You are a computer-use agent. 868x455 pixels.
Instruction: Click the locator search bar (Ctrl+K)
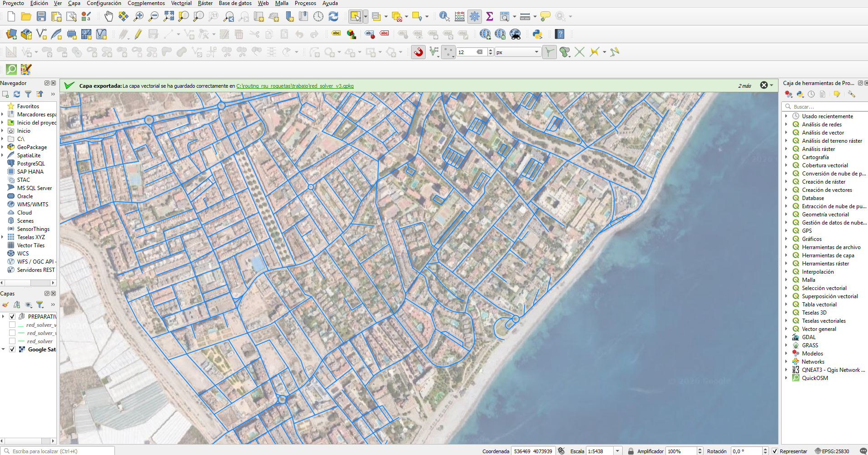click(57, 451)
